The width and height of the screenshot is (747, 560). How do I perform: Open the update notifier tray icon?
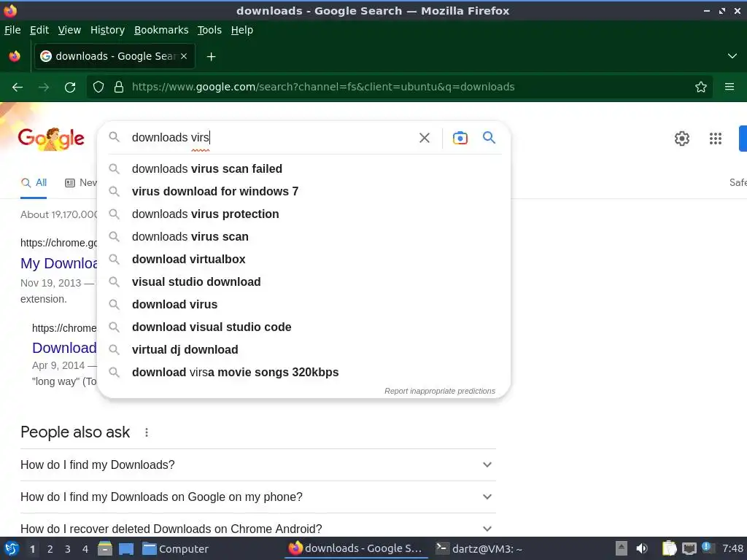coord(707,548)
